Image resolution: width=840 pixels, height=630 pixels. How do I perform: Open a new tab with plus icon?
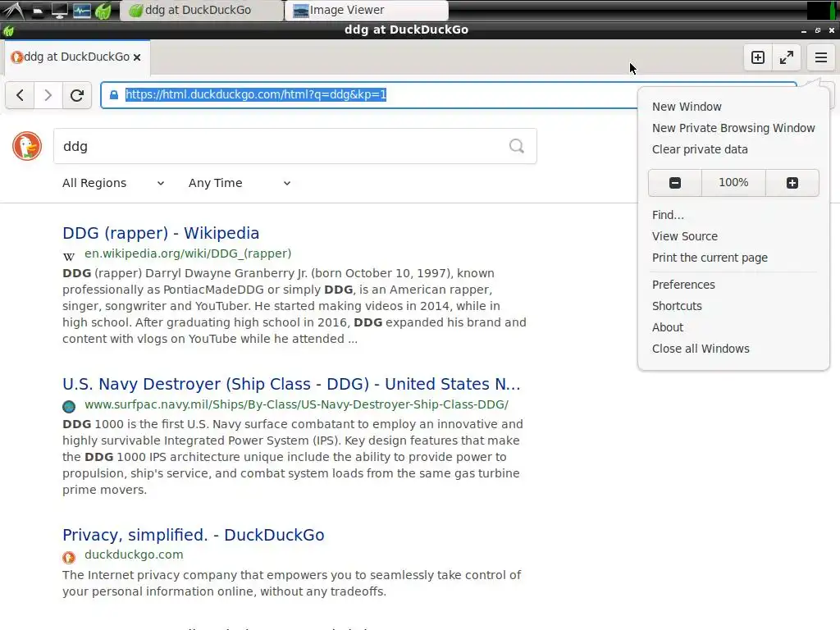[757, 57]
